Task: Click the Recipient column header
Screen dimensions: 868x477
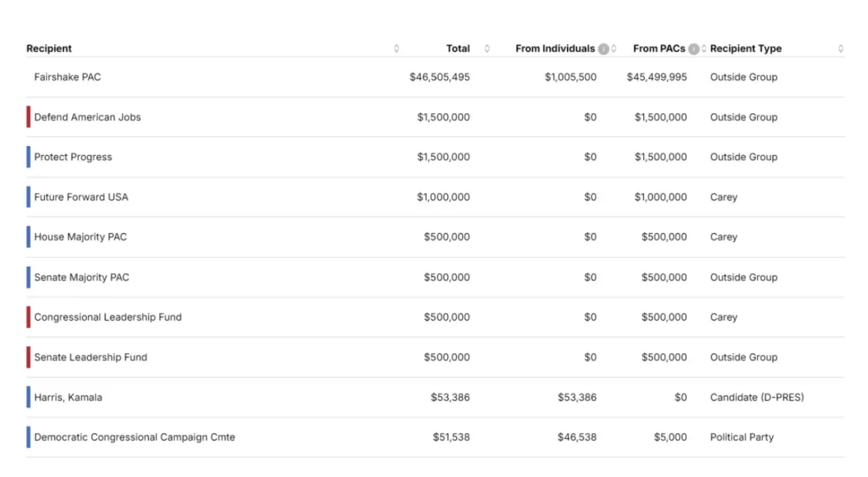Action: click(x=49, y=49)
